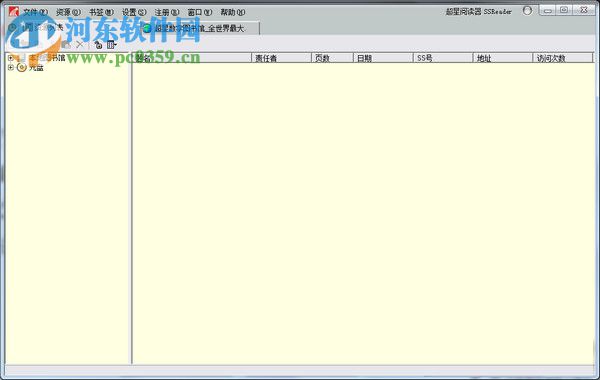The width and height of the screenshot is (600, 380).
Task: Open the 注册 menu
Action: coord(166,12)
